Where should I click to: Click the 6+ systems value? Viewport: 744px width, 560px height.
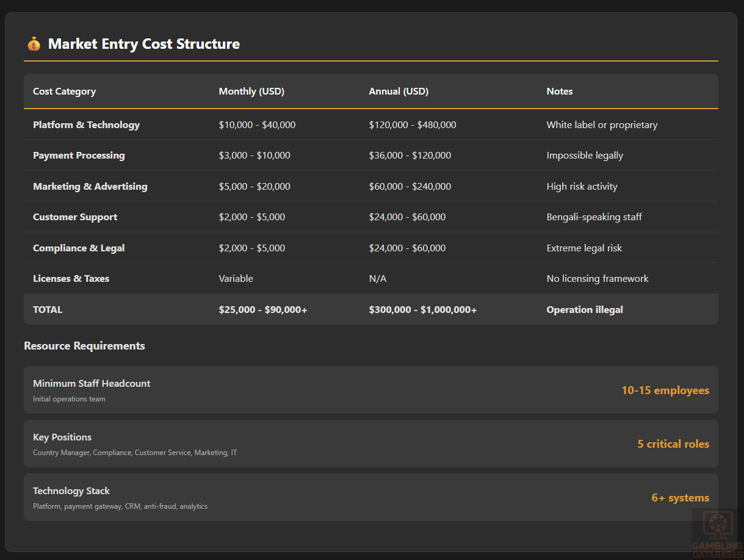point(680,498)
